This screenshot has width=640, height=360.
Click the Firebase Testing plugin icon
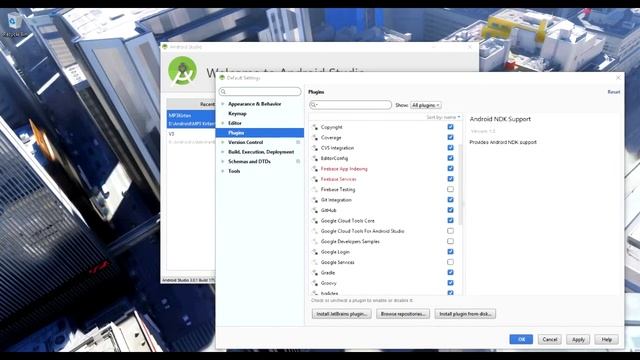(x=315, y=189)
